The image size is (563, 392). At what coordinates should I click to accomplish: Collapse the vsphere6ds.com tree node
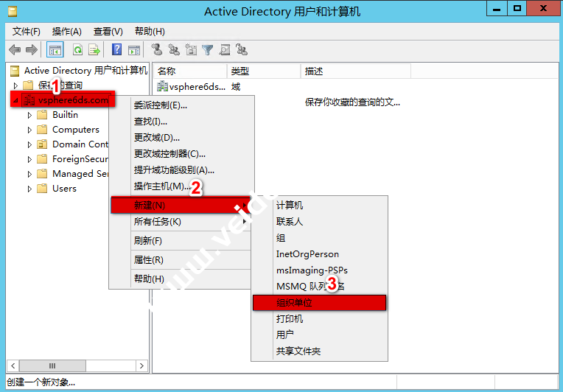click(x=15, y=101)
